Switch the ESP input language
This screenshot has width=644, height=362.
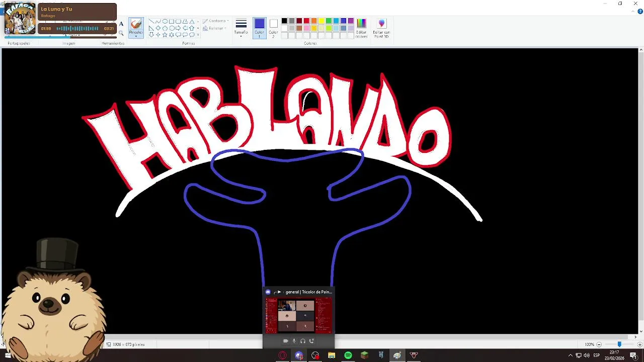[597, 355]
